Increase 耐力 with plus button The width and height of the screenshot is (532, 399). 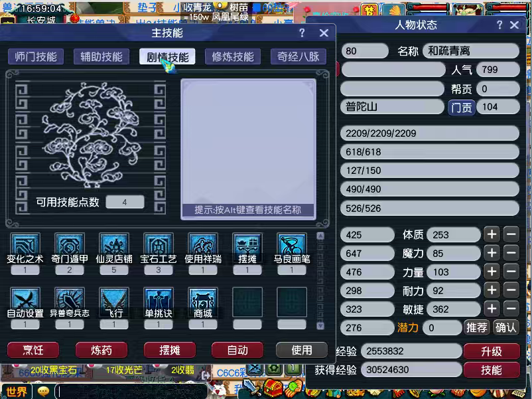(x=492, y=290)
